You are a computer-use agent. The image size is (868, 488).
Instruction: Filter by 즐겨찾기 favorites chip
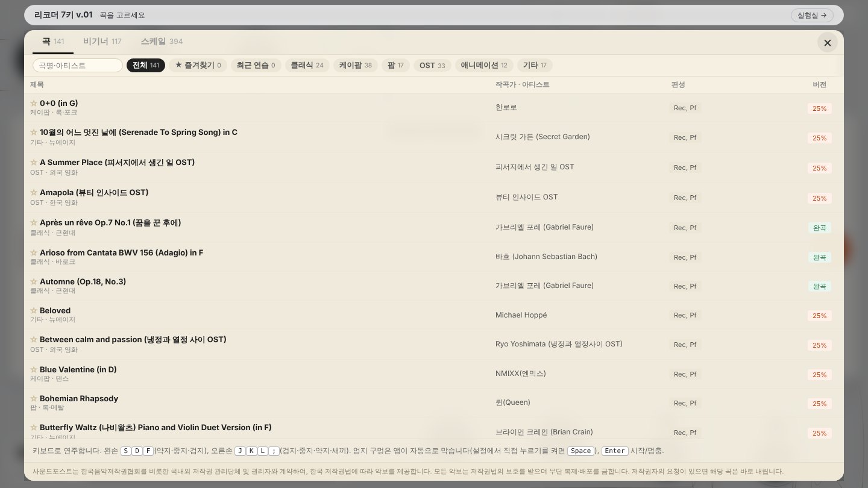198,65
